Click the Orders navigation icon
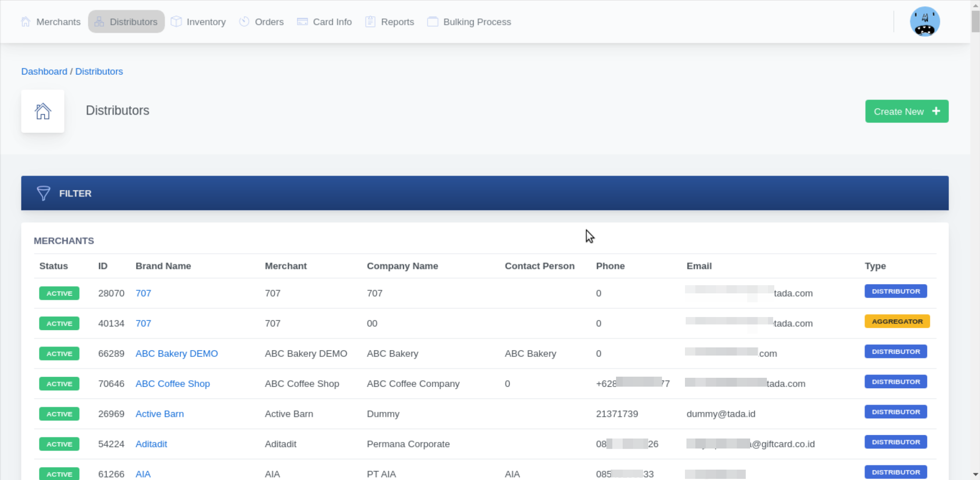Screen dimensions: 980x480 pos(244,22)
